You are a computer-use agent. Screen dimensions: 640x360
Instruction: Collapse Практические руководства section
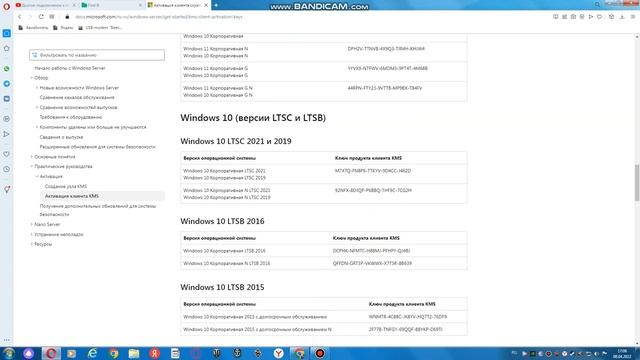click(32, 167)
